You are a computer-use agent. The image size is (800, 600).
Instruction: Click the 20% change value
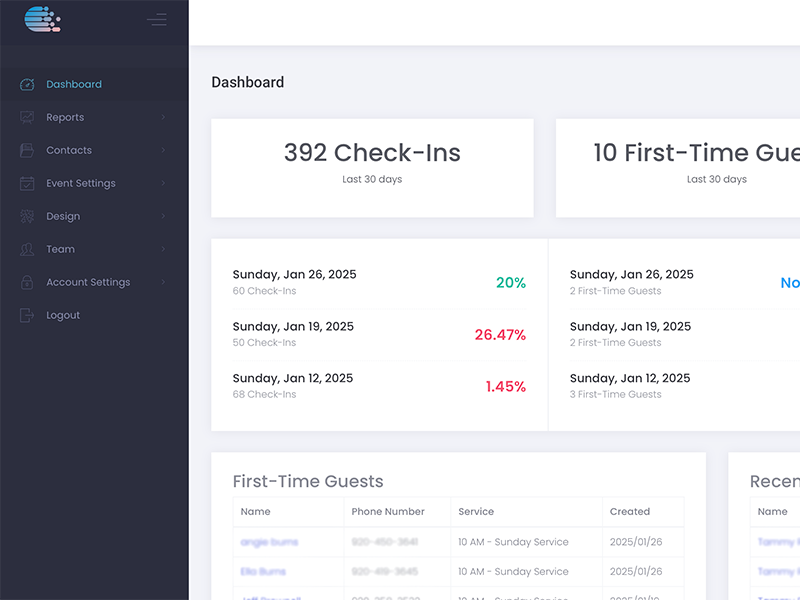[x=511, y=283]
